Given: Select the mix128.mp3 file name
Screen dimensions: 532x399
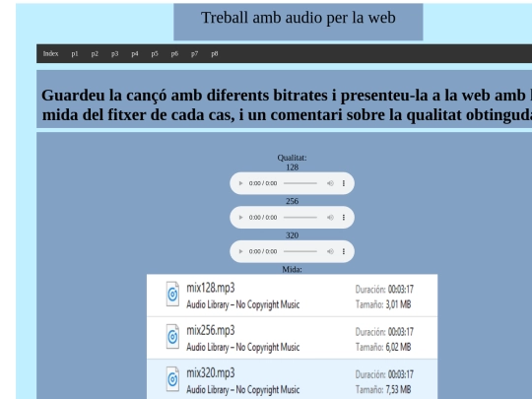Looking at the screenshot, I should [211, 288].
